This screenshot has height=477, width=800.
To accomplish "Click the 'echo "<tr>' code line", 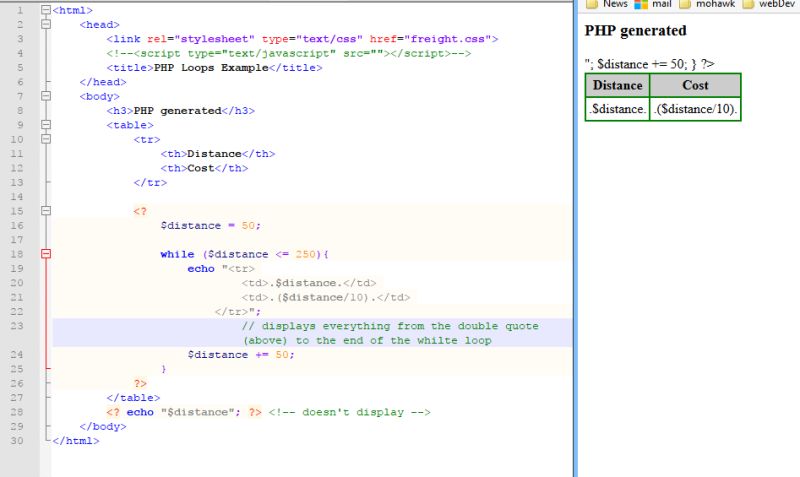I will 221,268.
